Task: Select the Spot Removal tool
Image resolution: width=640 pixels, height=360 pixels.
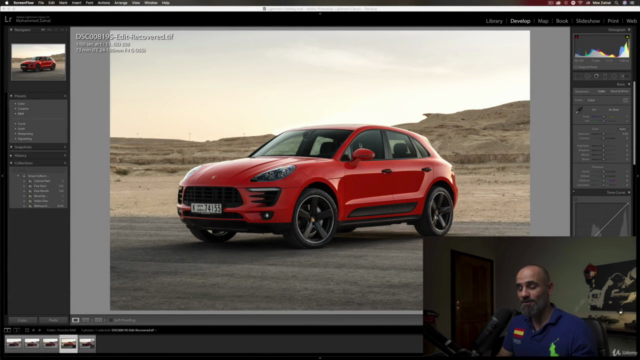Action: [x=587, y=76]
